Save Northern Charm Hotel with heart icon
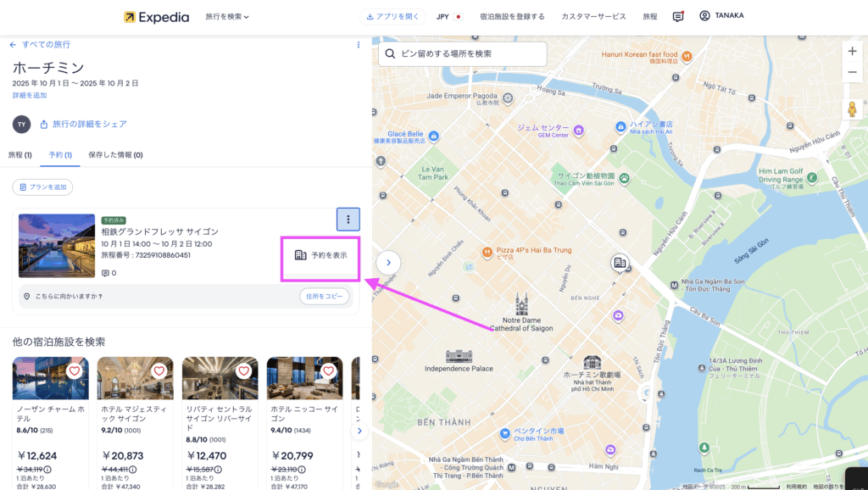 coord(75,371)
